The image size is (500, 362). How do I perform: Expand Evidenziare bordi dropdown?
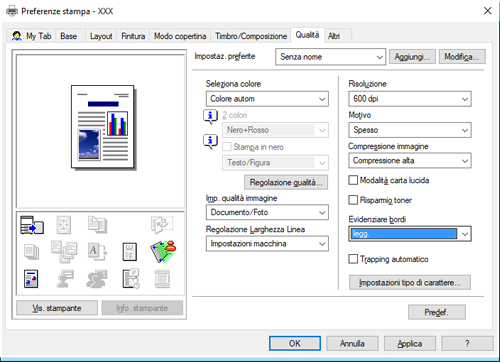[x=410, y=234]
